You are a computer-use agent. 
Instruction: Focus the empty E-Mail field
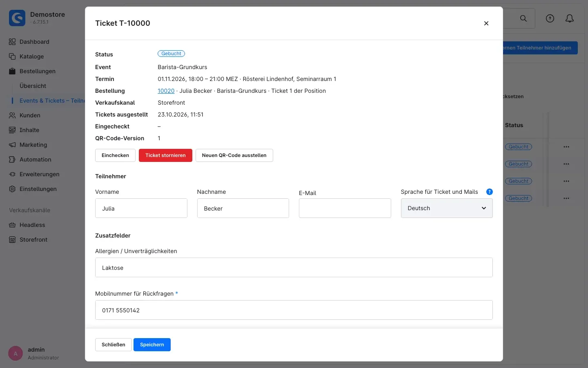[345, 208]
